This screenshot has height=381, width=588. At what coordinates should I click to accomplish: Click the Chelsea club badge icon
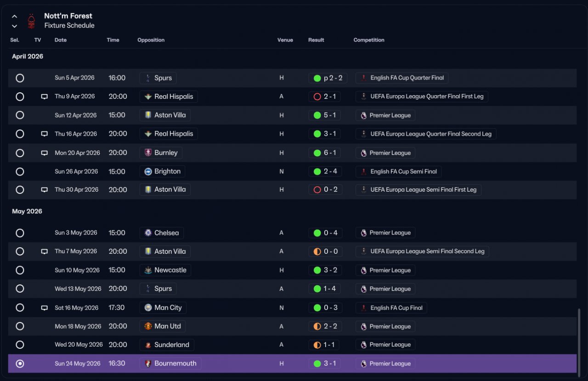point(148,233)
